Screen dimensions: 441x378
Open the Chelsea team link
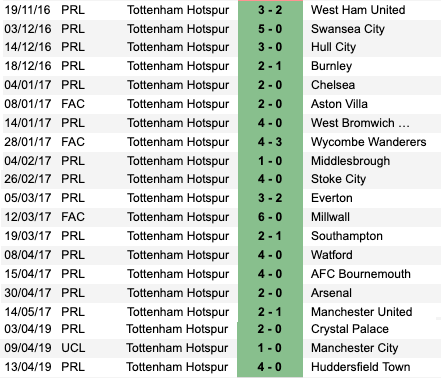pos(333,85)
